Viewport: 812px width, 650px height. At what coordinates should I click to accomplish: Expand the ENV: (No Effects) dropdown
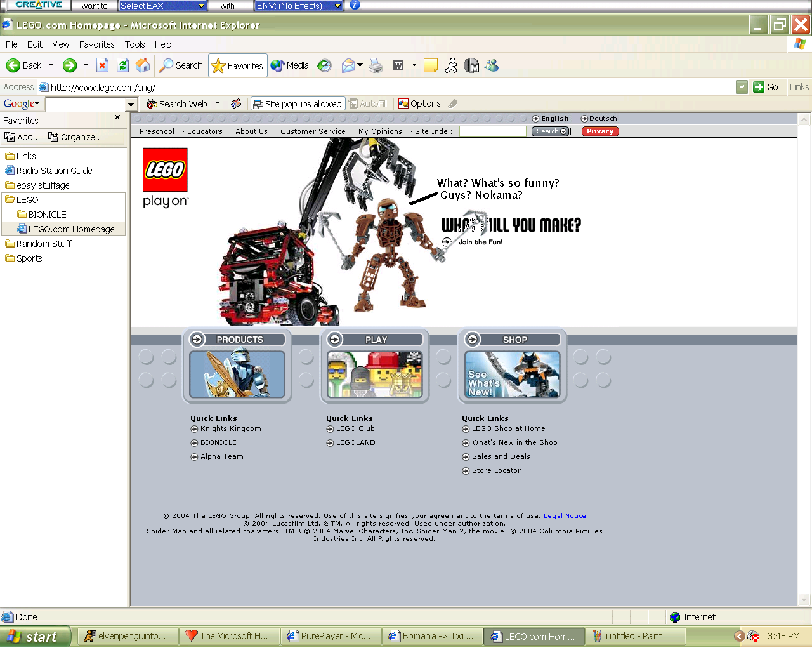coord(298,6)
